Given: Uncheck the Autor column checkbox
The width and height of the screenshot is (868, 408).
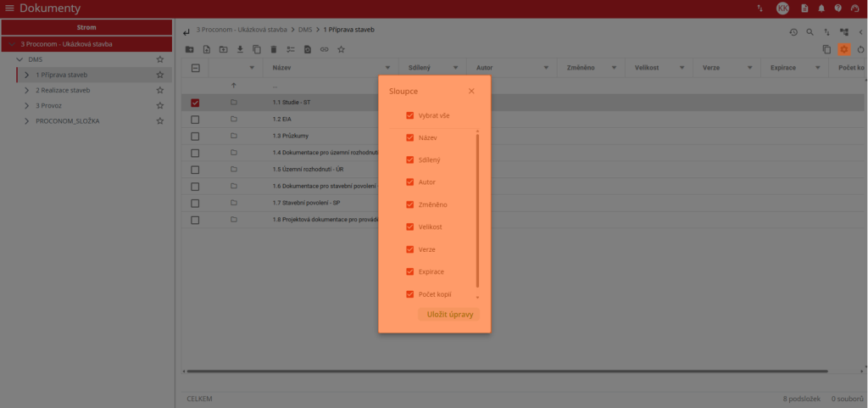Looking at the screenshot, I should click(410, 182).
